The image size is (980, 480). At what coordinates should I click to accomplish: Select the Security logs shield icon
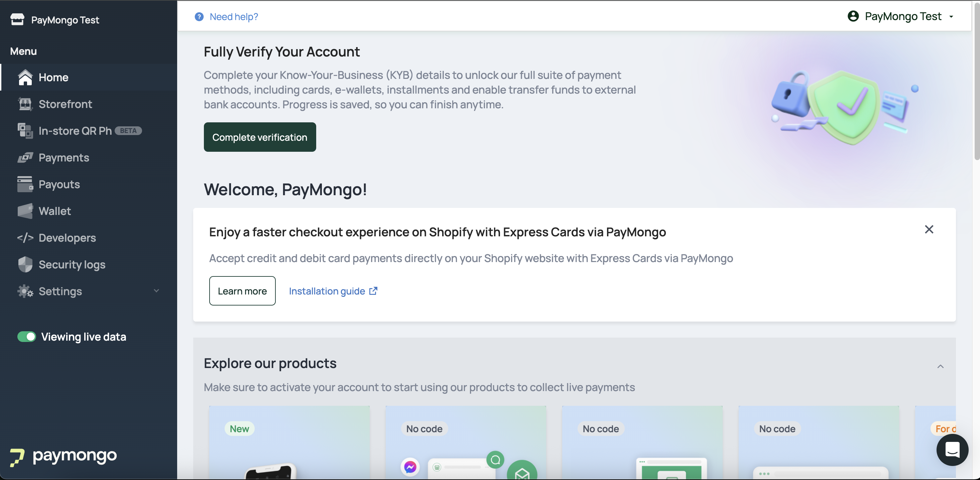click(x=25, y=265)
